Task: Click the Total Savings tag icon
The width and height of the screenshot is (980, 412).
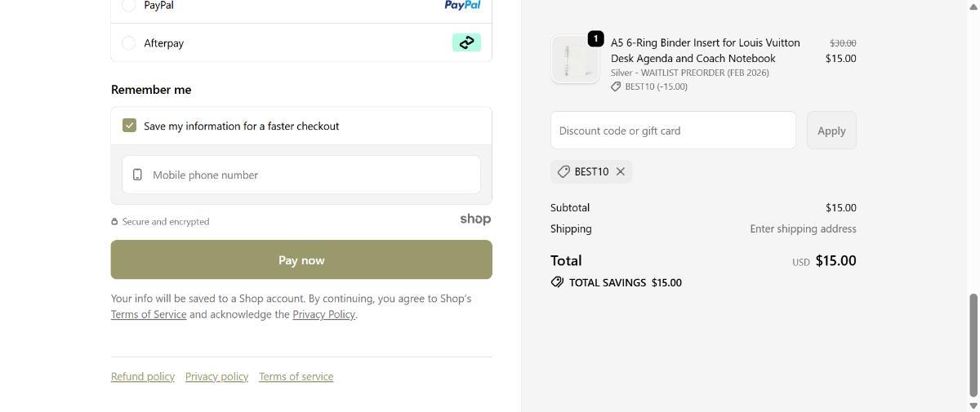Action: point(557,282)
